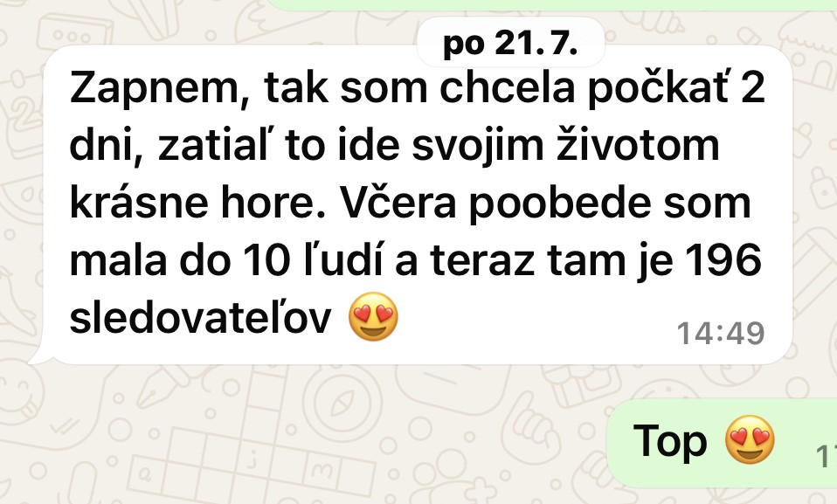Click the word Top in sent message
The image size is (837, 504).
(x=670, y=440)
